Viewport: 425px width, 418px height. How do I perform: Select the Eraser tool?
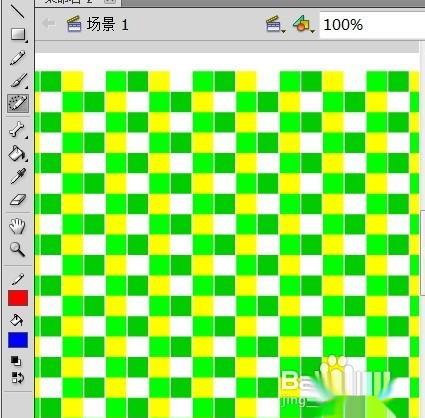click(x=18, y=200)
